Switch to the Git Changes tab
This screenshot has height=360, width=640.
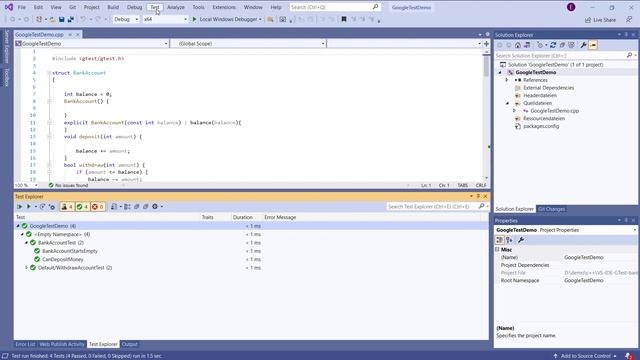[551, 209]
